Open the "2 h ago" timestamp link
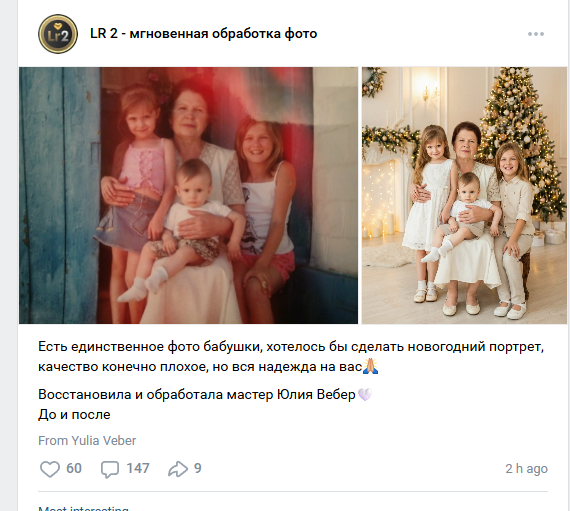 click(x=526, y=468)
